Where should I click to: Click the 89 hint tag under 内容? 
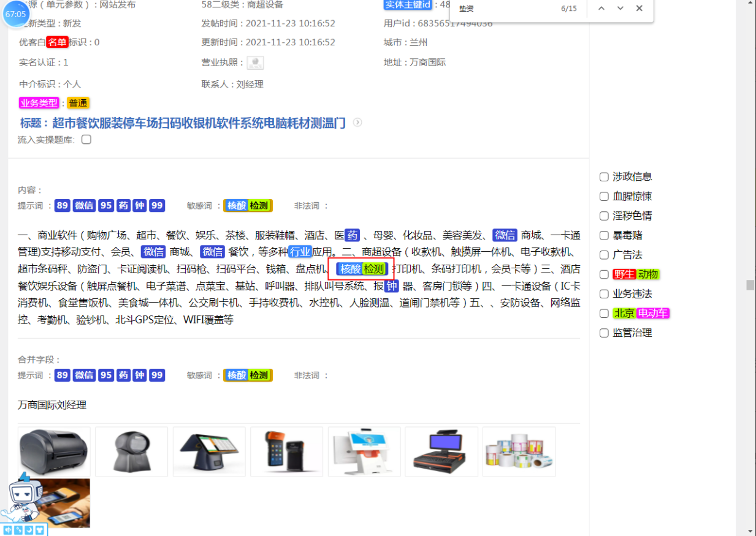coord(62,206)
